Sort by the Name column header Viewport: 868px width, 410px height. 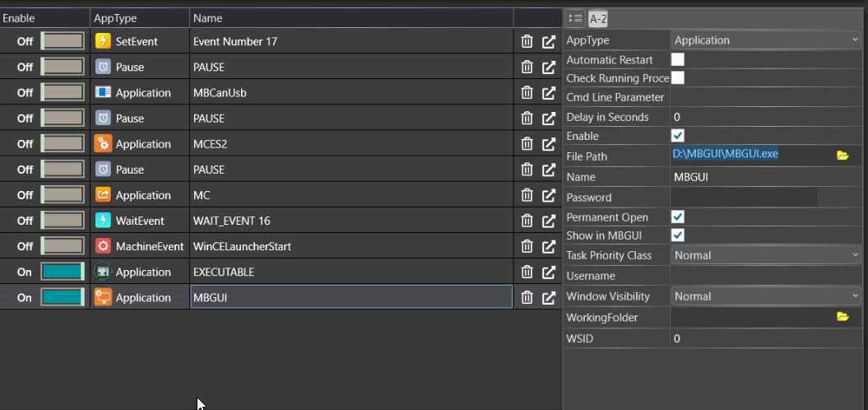coord(351,18)
